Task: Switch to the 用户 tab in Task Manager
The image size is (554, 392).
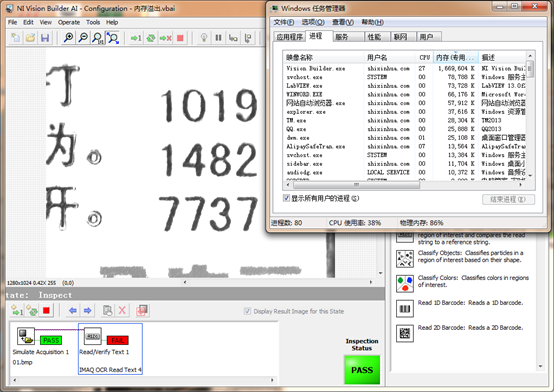Action: (429, 37)
